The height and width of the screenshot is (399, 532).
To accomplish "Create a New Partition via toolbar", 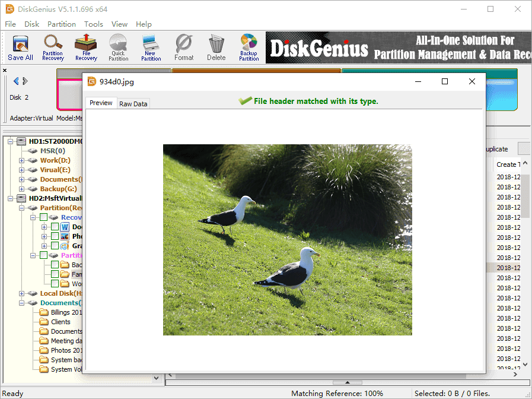I will pos(151,47).
